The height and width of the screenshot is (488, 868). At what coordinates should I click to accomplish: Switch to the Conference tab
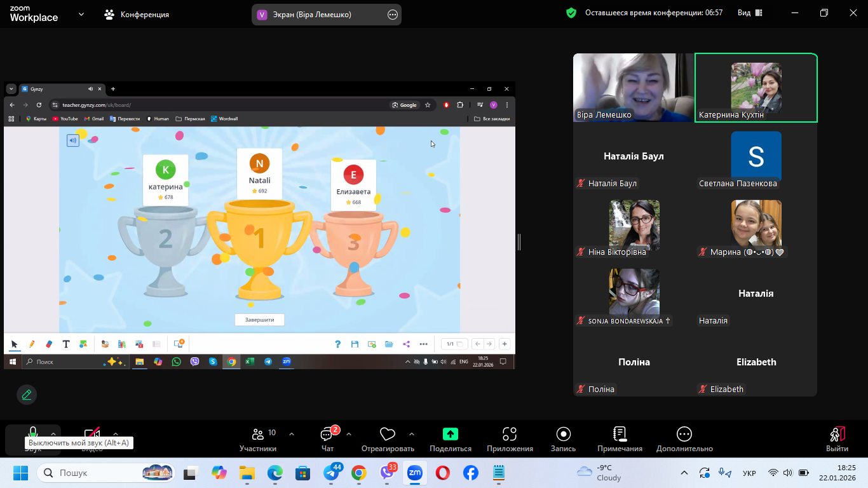click(137, 15)
